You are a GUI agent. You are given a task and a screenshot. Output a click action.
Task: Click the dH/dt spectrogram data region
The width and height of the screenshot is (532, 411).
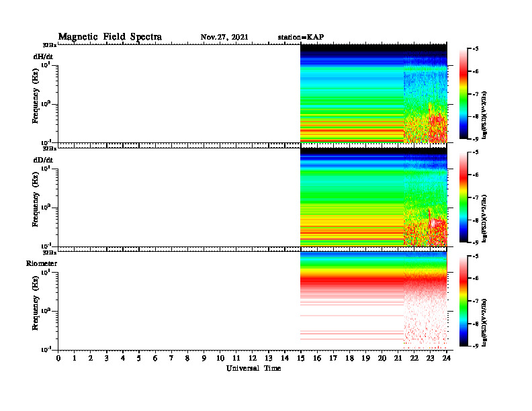[373, 93]
